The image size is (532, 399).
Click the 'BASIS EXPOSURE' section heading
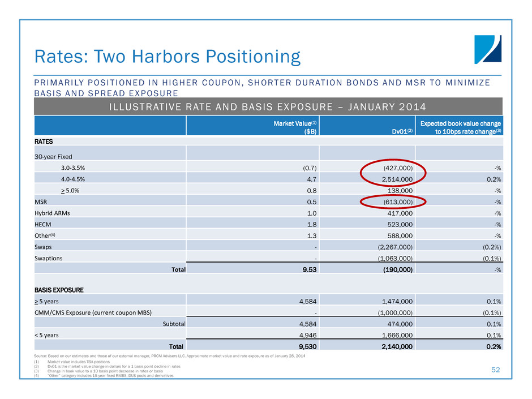point(59,290)
